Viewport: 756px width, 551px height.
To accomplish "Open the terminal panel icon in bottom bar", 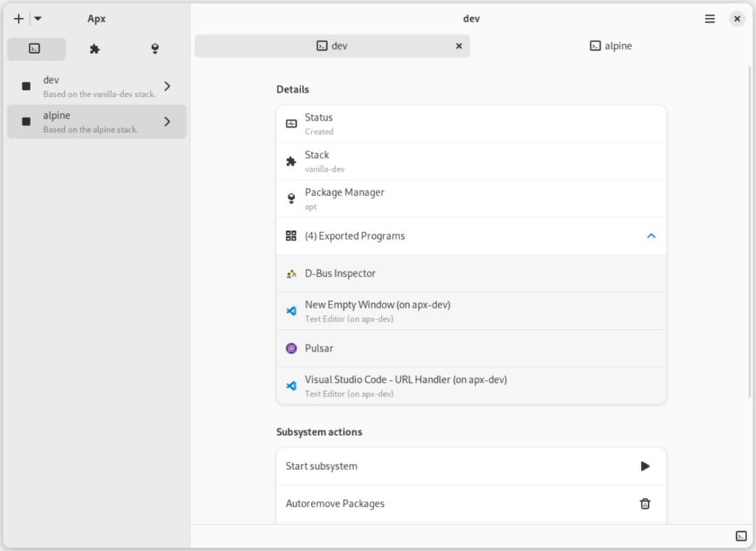I will click(x=740, y=536).
